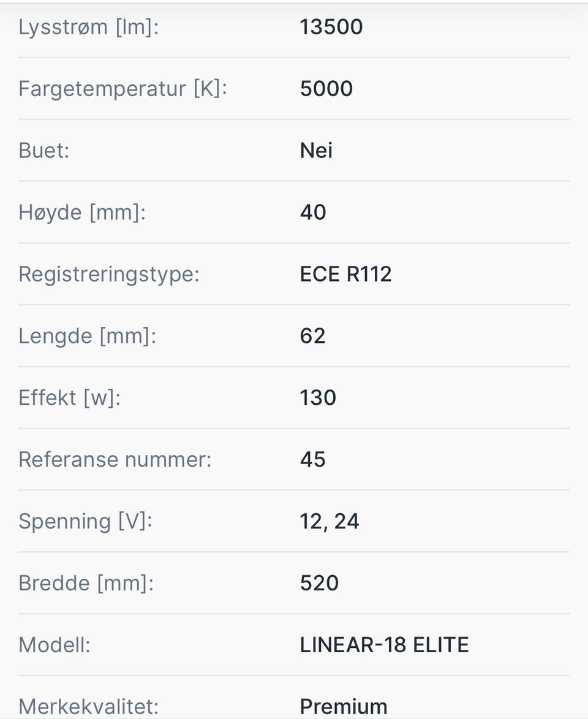Screen dimensions: 588x719
Task: Click the Registreringstype label
Action: [x=109, y=274]
